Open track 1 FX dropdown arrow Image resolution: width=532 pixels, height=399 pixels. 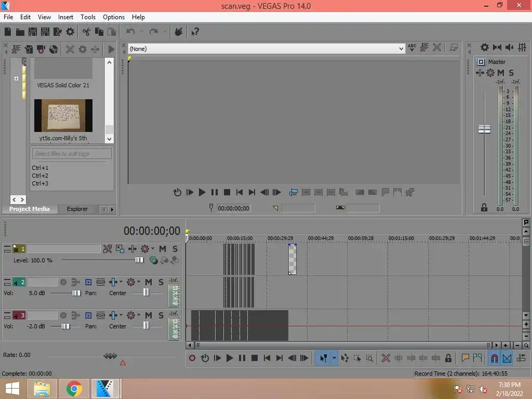[x=153, y=249]
